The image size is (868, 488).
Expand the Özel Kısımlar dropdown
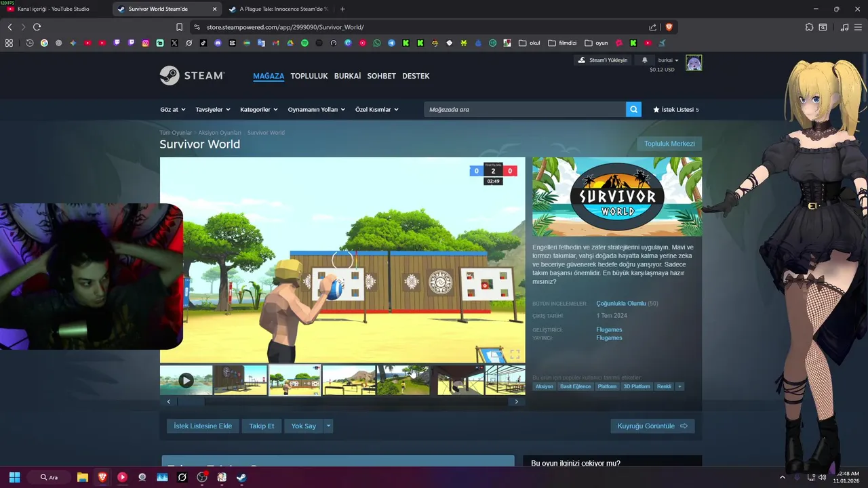tap(376, 109)
